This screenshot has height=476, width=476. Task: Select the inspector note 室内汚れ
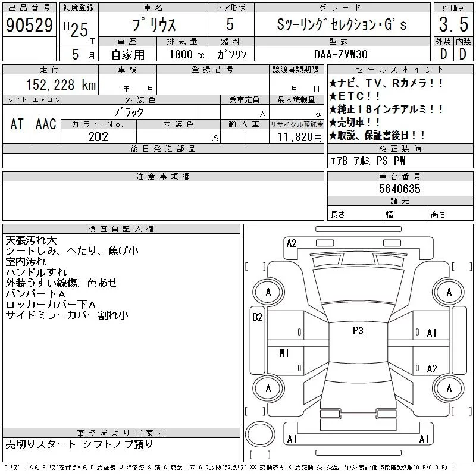[x=26, y=261]
